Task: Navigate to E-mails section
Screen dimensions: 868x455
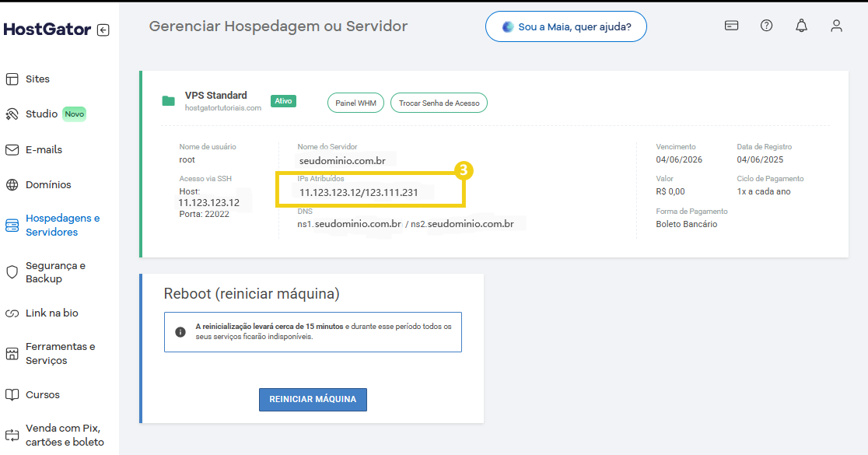Action: click(44, 150)
